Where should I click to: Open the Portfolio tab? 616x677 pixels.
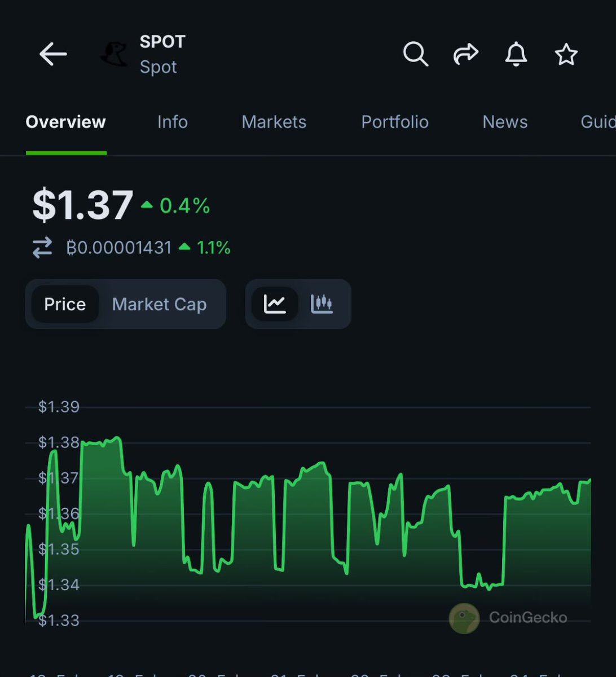click(395, 122)
